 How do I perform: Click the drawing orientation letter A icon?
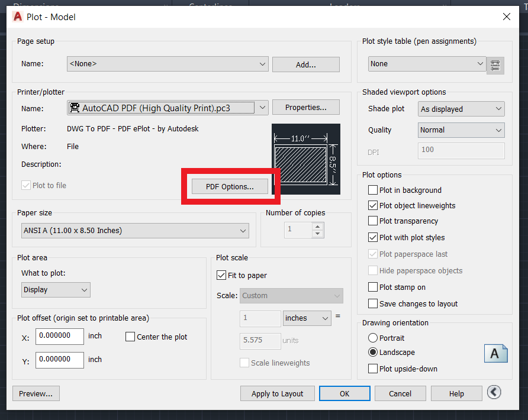pos(495,353)
